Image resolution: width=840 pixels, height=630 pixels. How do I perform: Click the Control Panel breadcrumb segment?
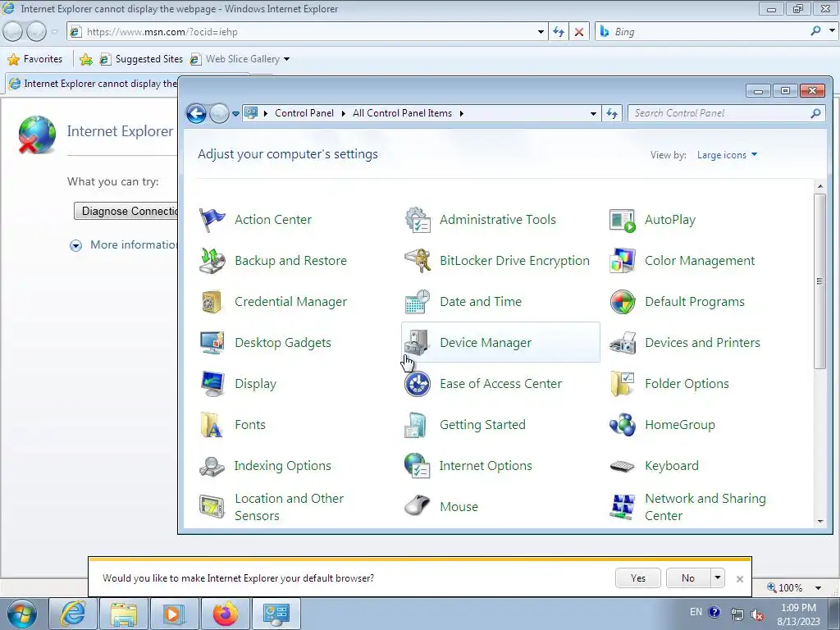(x=304, y=113)
